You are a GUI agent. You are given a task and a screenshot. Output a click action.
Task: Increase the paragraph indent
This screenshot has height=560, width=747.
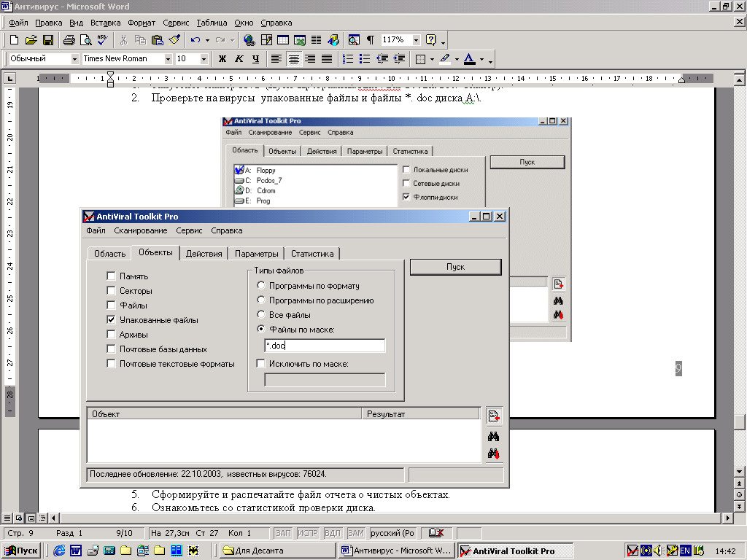pyautogui.click(x=399, y=59)
